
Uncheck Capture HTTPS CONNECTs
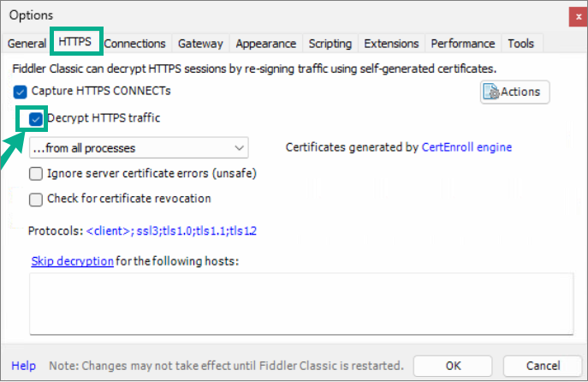coord(21,92)
